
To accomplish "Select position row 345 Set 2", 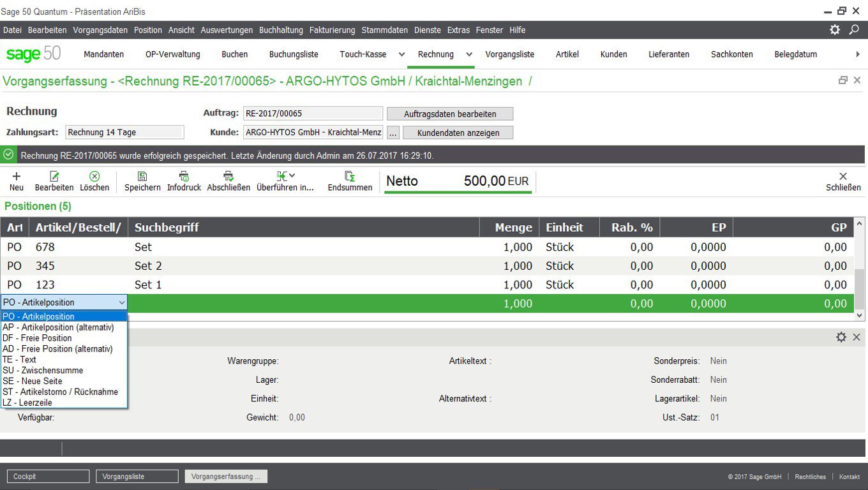I will point(427,266).
